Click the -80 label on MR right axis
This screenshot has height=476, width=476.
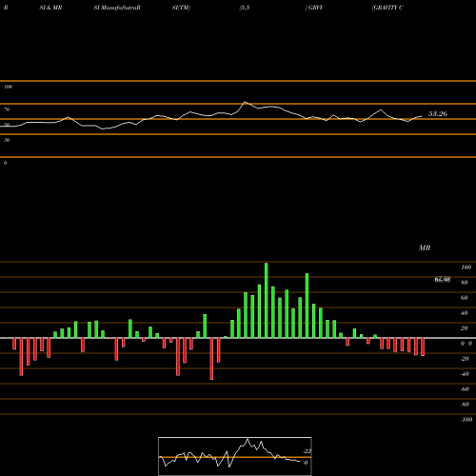click(465, 405)
